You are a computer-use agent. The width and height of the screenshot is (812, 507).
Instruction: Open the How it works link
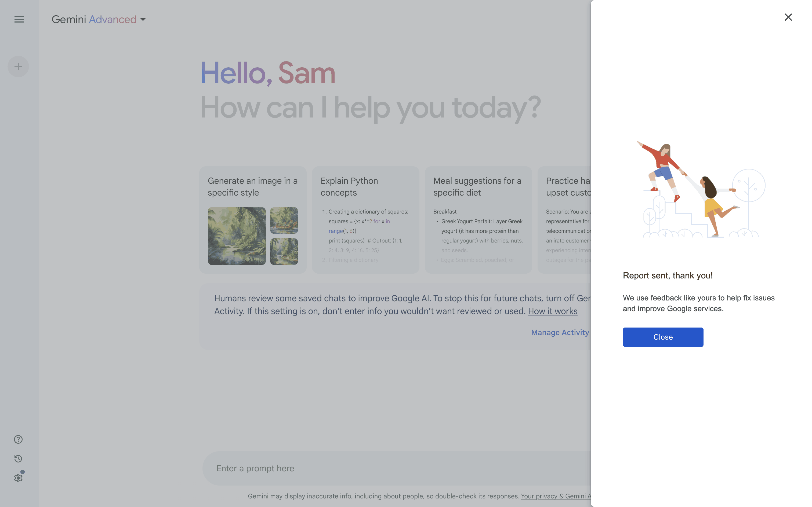click(x=553, y=311)
